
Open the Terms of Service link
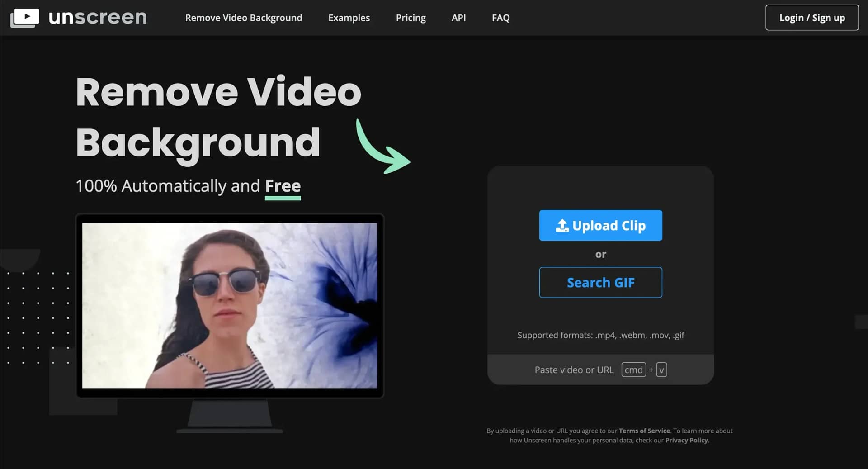pyautogui.click(x=644, y=431)
